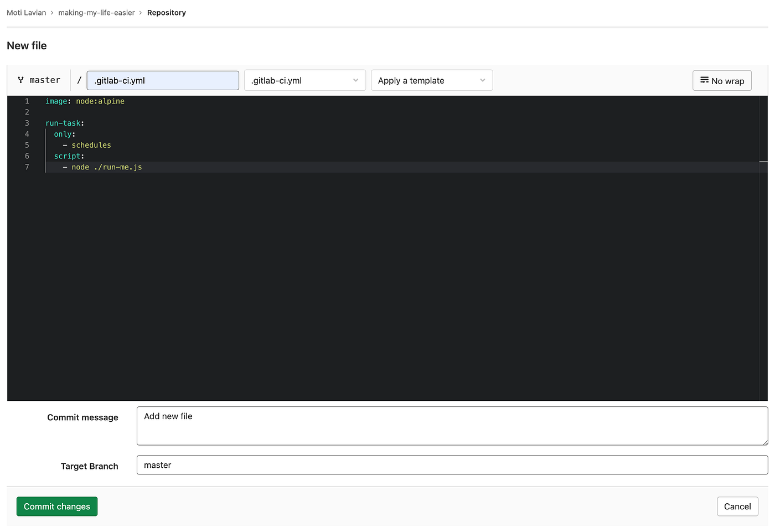
Task: Click the No wrap lines icon
Action: [704, 80]
